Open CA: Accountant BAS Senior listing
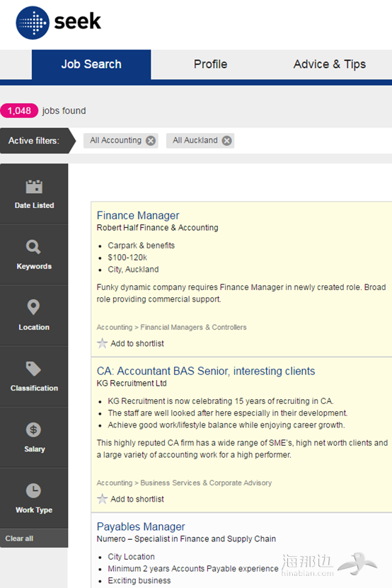The width and height of the screenshot is (392, 588). [x=206, y=371]
